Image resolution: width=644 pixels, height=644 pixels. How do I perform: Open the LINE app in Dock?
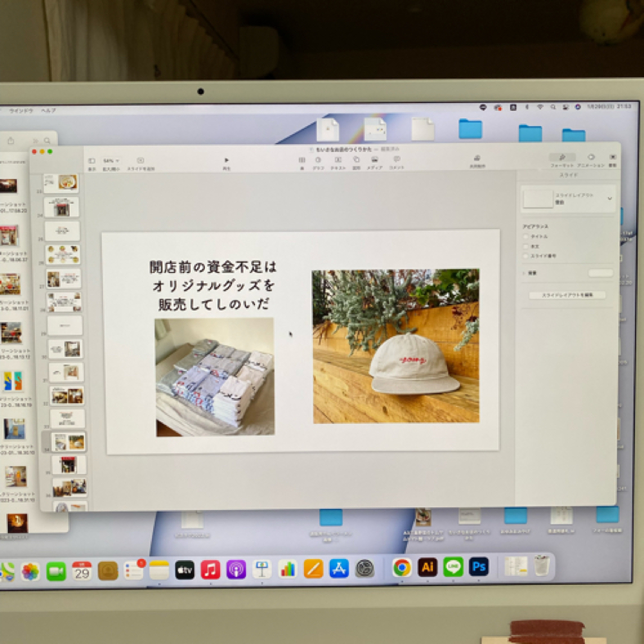pos(453,567)
